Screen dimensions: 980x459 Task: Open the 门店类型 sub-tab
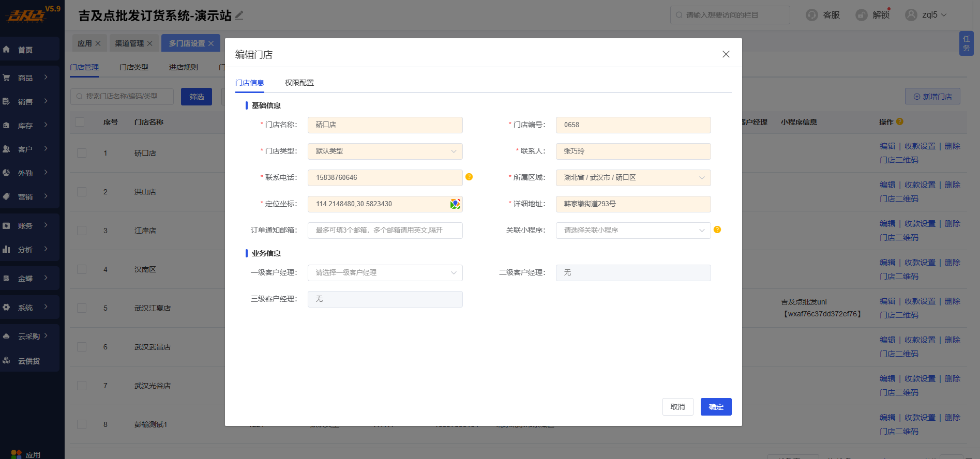coord(134,67)
